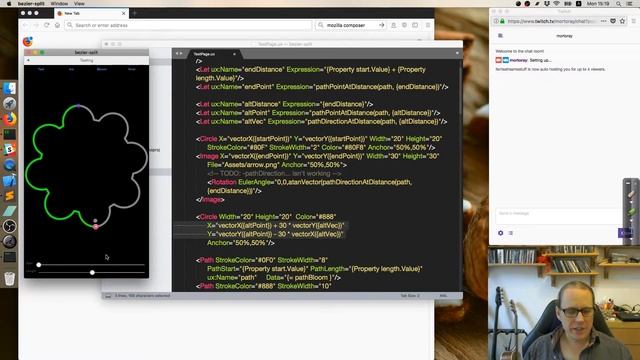Close the New Tab tab in Firefox
This screenshot has width=640, height=360.
pos(123,13)
